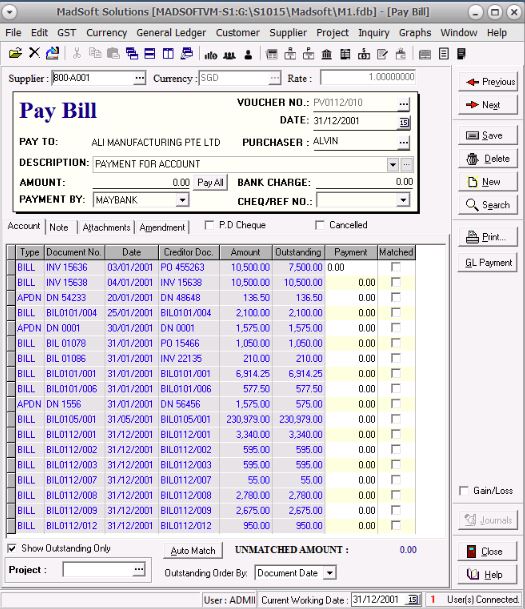Click the application menu icon in title bar

[9, 12]
